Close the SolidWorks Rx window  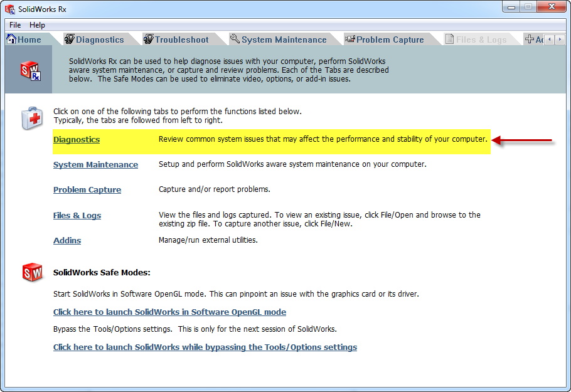tap(552, 7)
